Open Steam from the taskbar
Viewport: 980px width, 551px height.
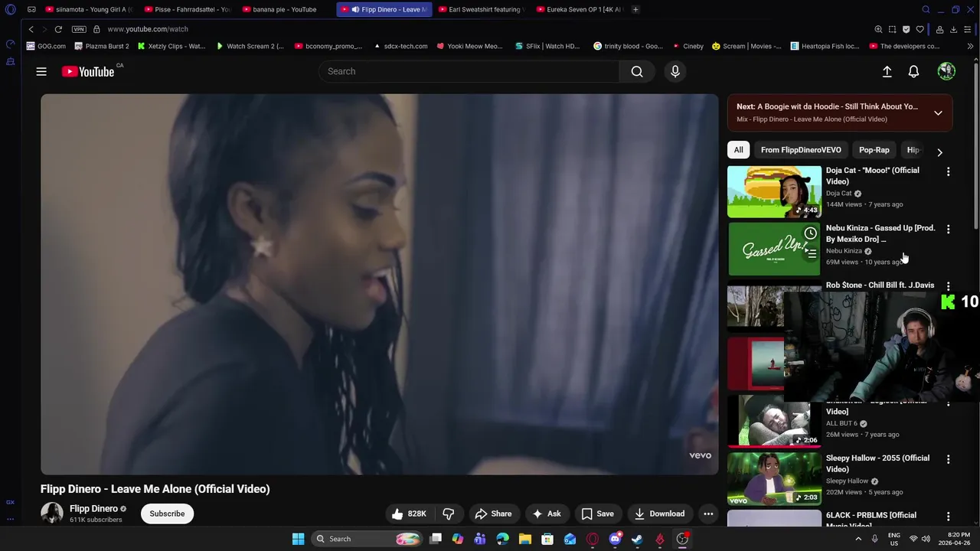[x=637, y=539]
